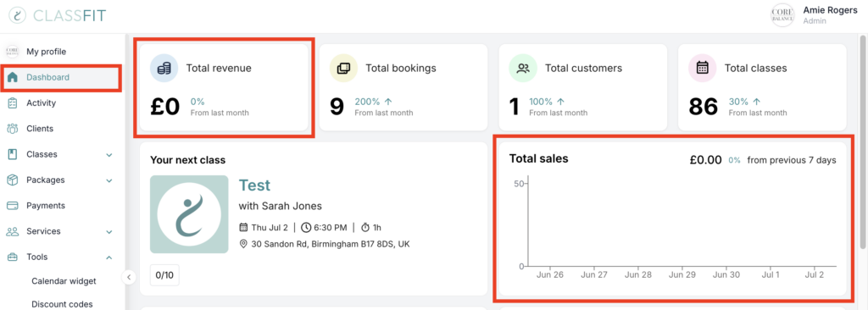Click the up arrow beside 30% classes

coord(757,102)
